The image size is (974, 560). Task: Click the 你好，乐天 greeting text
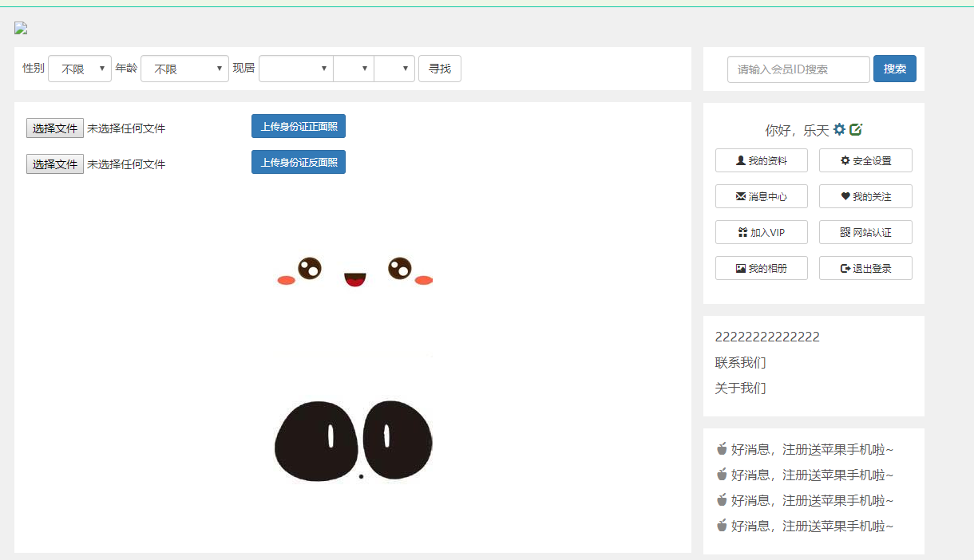tap(797, 130)
